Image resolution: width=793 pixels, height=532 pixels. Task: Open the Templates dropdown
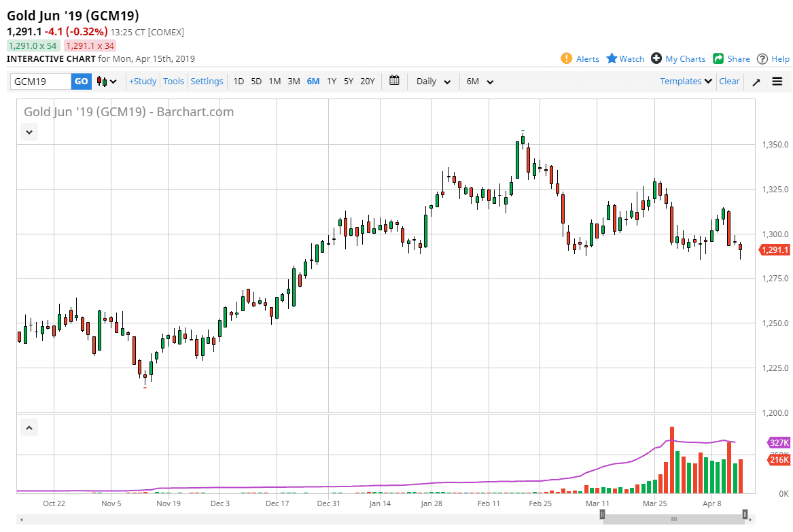coord(686,81)
